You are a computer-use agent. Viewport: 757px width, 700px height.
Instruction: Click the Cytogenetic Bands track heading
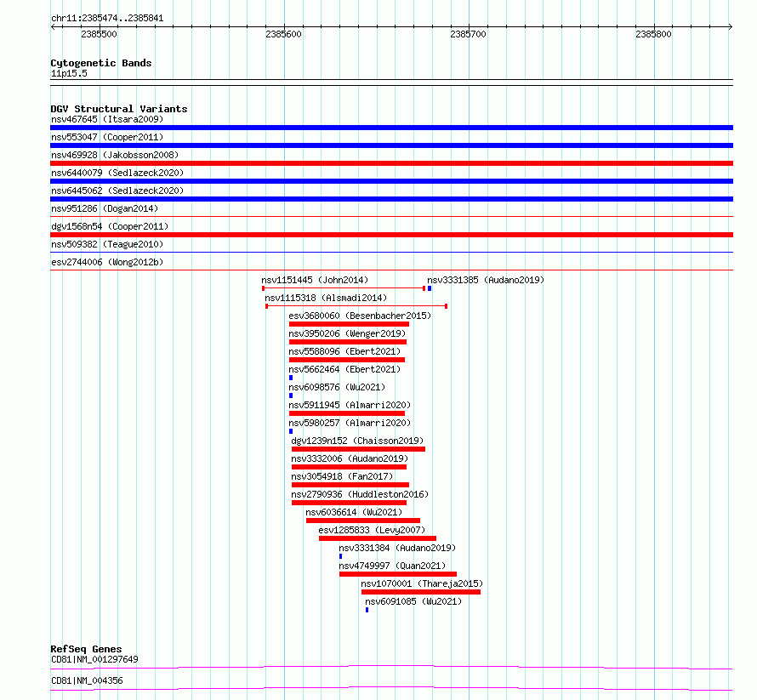101,63
